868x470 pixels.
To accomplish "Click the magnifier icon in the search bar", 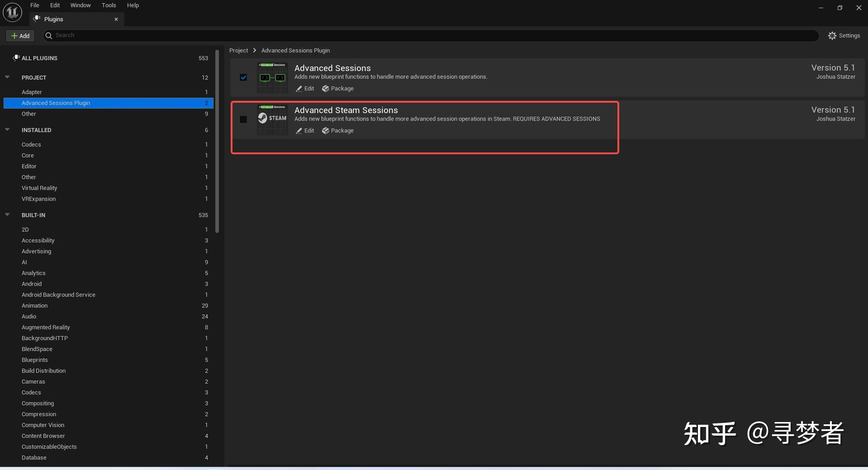I will coord(48,35).
